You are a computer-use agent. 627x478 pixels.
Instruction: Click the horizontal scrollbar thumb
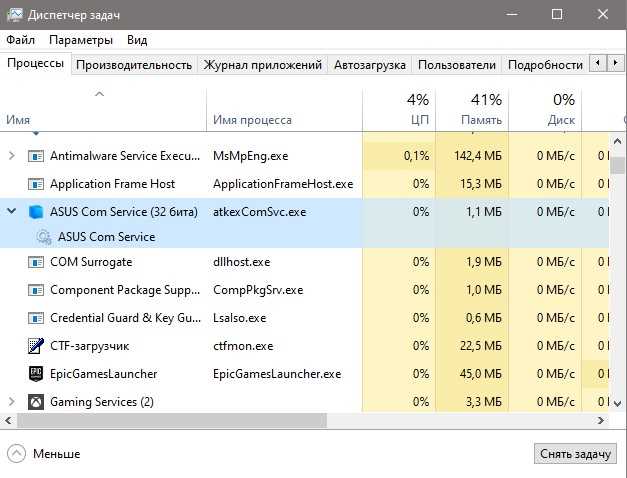(x=172, y=420)
